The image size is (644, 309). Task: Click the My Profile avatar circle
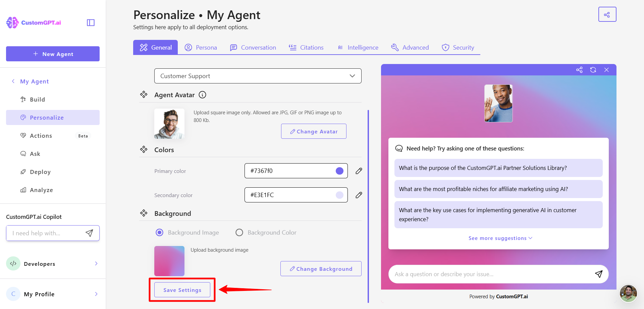pyautogui.click(x=13, y=294)
